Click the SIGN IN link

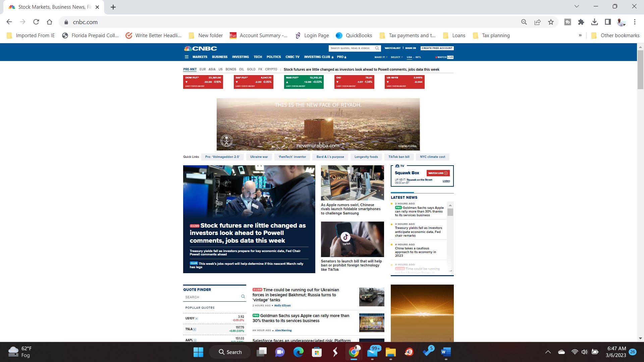point(411,48)
